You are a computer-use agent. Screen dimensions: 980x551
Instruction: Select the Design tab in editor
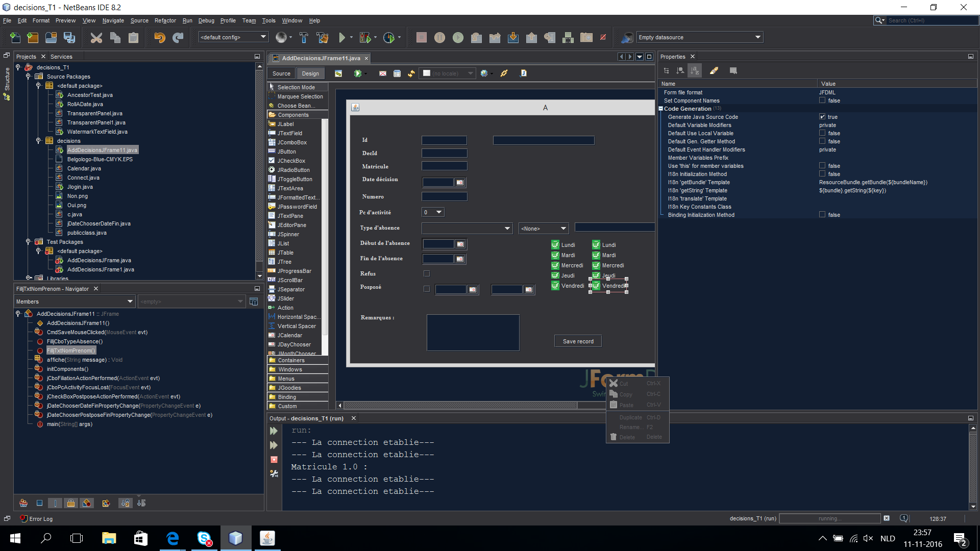(309, 72)
